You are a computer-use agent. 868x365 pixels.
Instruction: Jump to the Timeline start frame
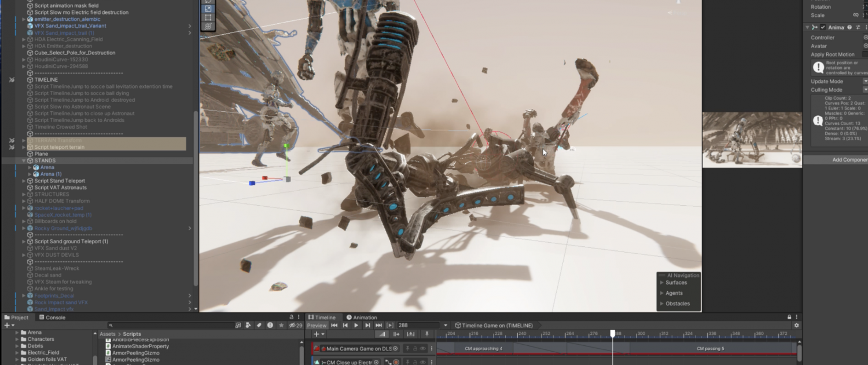pos(334,326)
